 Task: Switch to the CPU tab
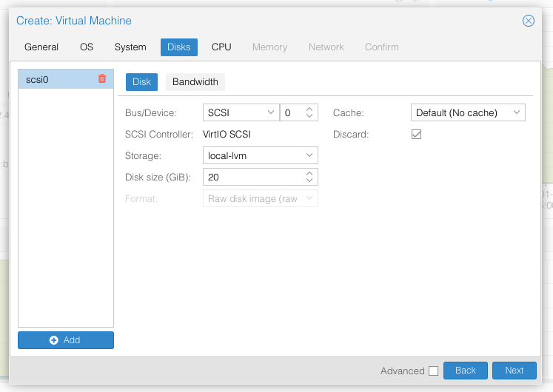coord(221,47)
